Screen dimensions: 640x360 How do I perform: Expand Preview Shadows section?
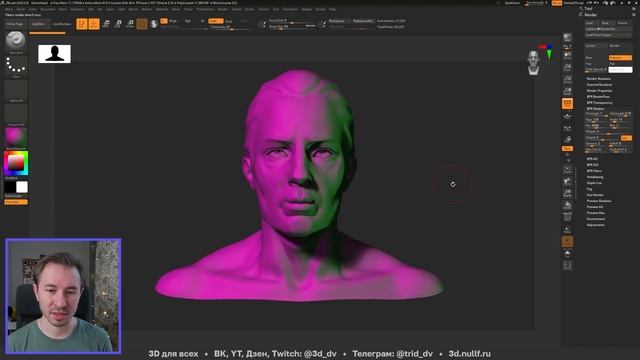tap(599, 201)
